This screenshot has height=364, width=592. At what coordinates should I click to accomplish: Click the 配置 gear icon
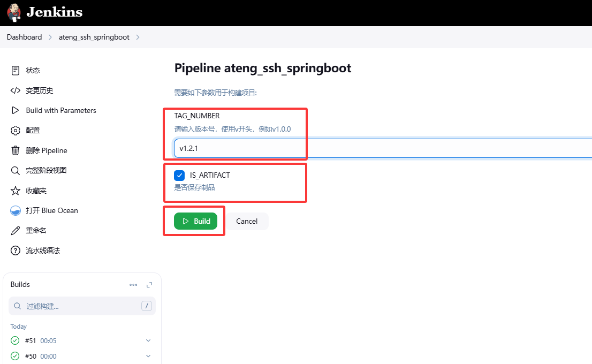point(16,131)
